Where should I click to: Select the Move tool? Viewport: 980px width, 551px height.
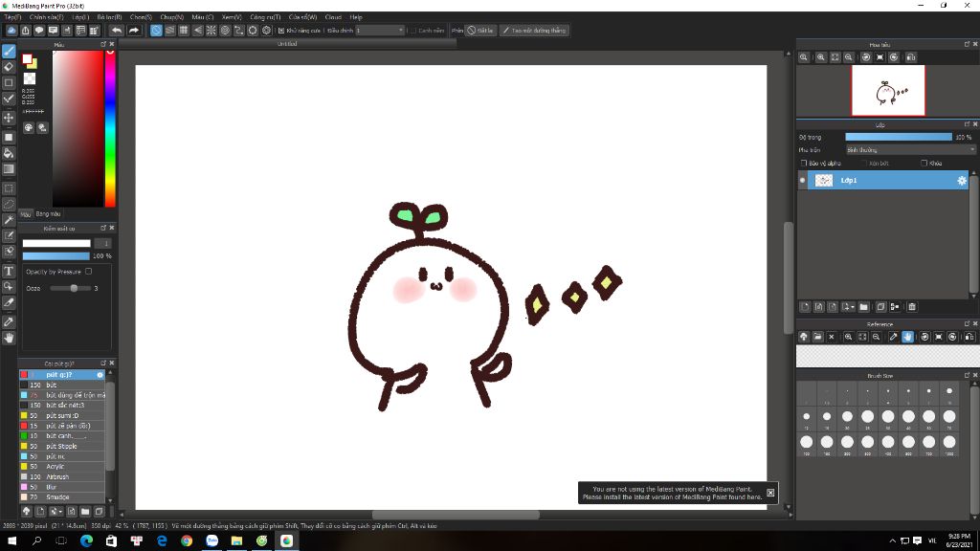point(9,118)
